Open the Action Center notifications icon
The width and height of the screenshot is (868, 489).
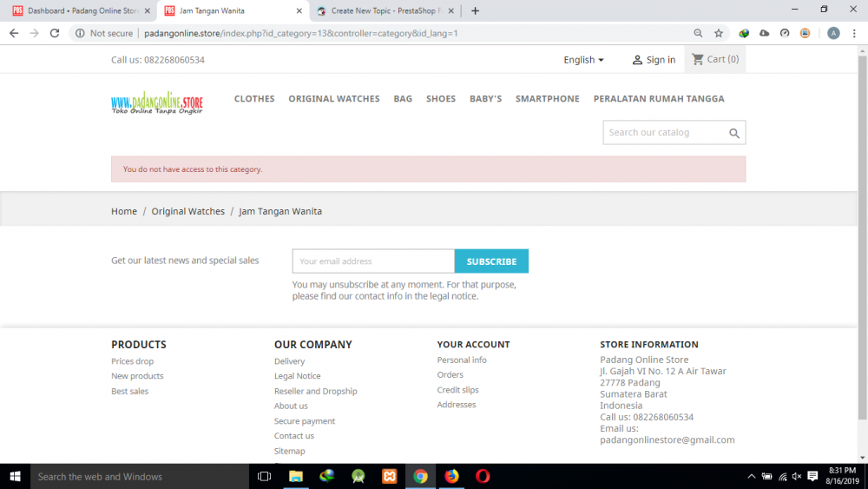[x=812, y=476]
